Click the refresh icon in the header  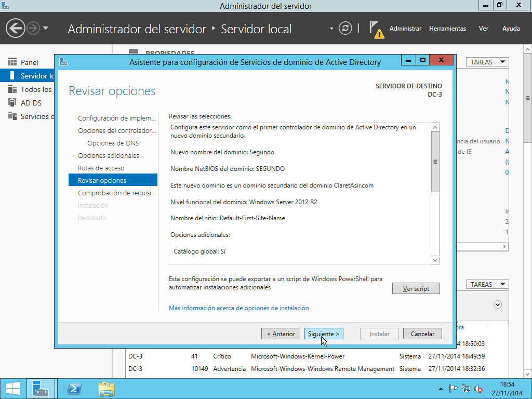pyautogui.click(x=345, y=28)
